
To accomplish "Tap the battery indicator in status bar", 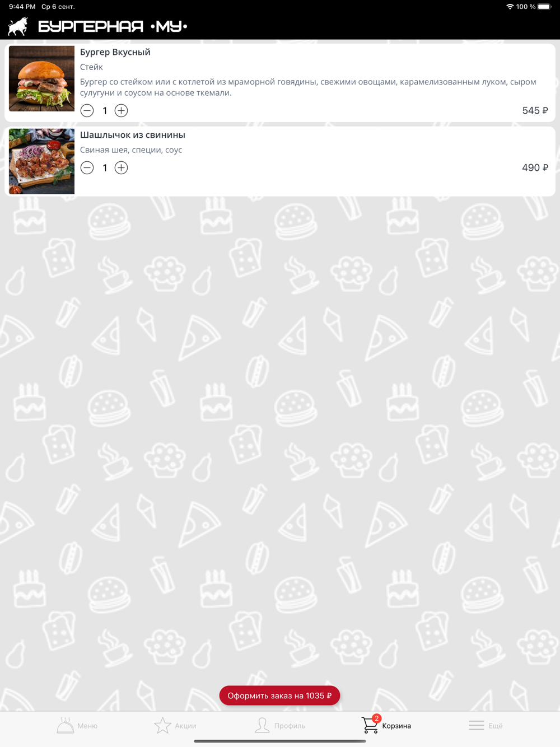I will point(544,7).
